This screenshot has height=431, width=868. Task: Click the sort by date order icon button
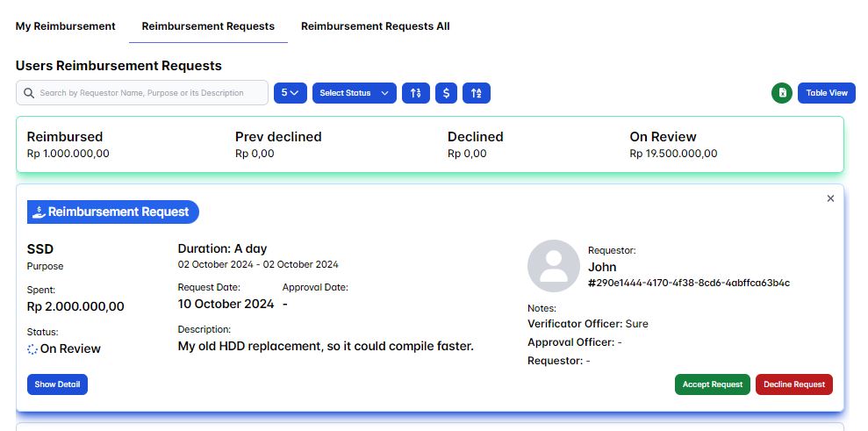tap(477, 93)
